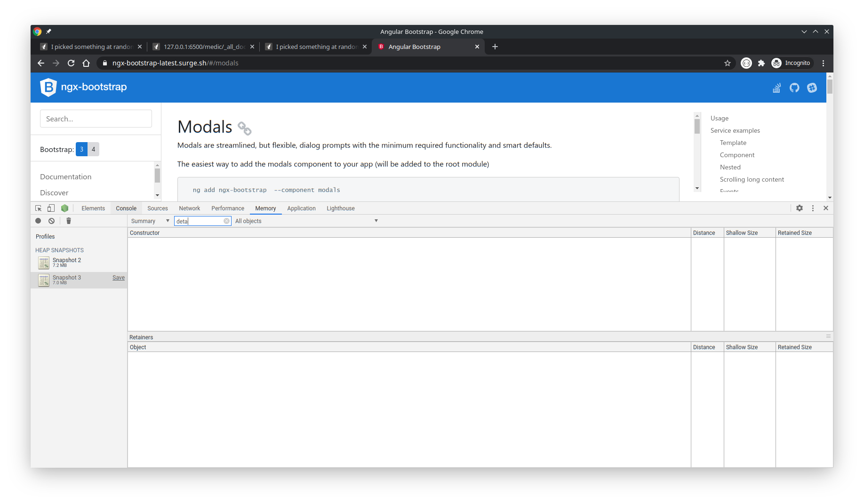Open the Summary perspective dropdown
This screenshot has width=864, height=504.
[x=149, y=221]
